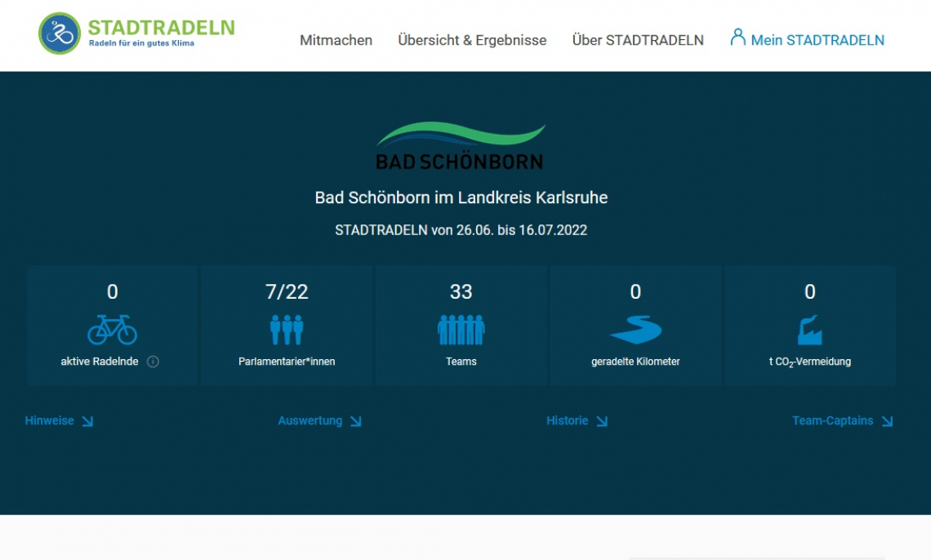Click the 'geradelte Kilometer' label

click(x=635, y=362)
